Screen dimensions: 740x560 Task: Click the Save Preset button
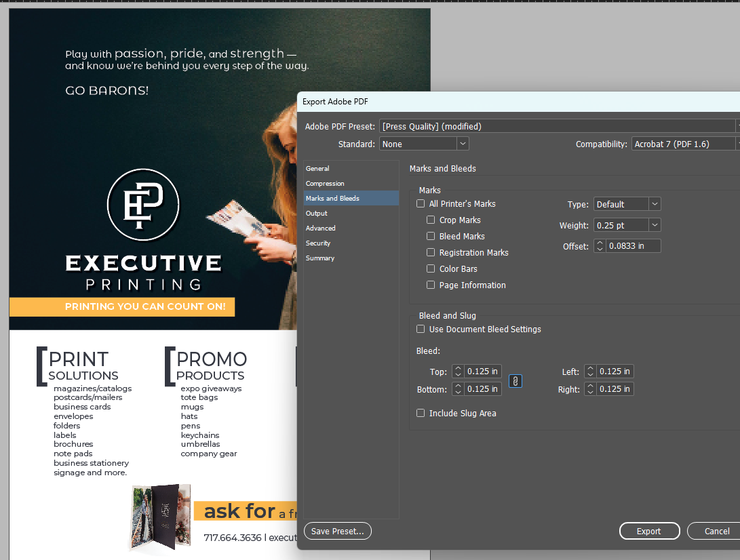coord(337,531)
